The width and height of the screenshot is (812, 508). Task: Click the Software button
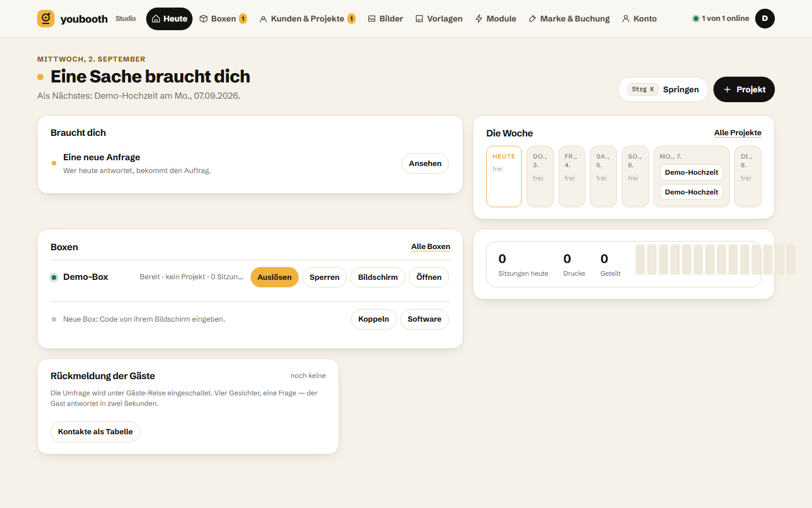[x=425, y=319]
